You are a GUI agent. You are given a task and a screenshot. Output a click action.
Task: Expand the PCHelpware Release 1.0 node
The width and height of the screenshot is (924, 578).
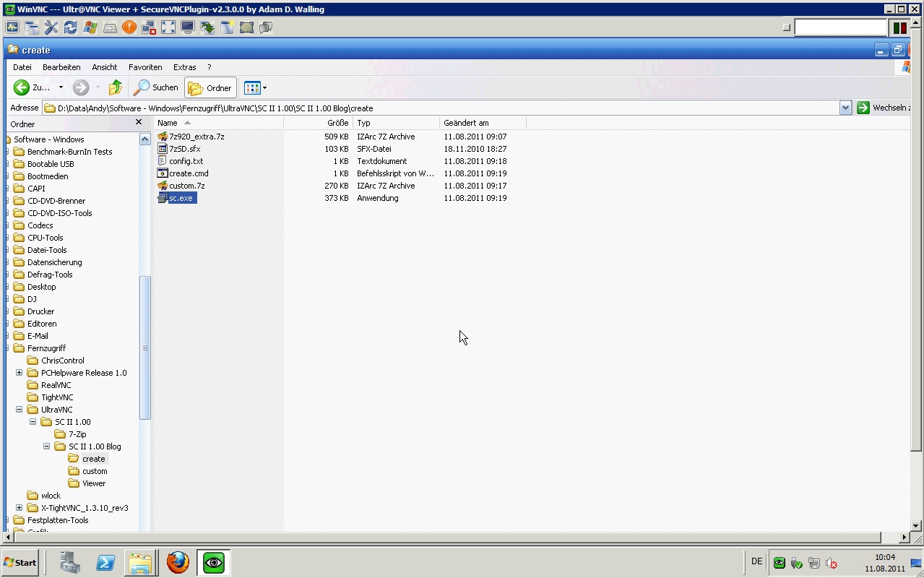[20, 373]
